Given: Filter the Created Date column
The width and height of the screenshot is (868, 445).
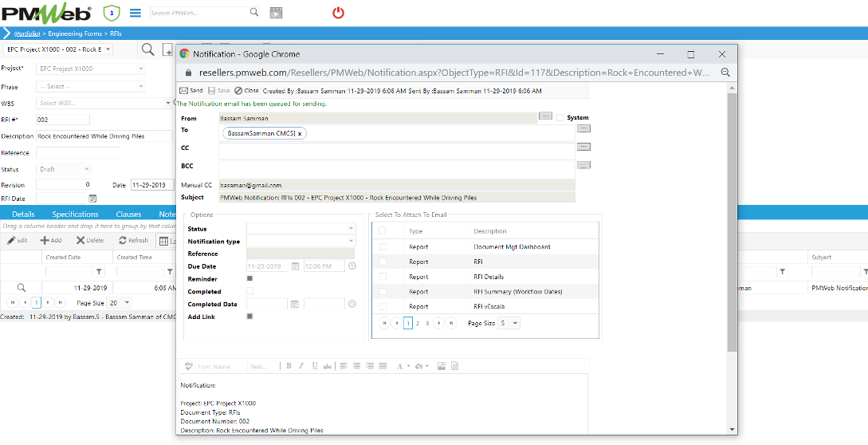Looking at the screenshot, I should (x=99, y=271).
